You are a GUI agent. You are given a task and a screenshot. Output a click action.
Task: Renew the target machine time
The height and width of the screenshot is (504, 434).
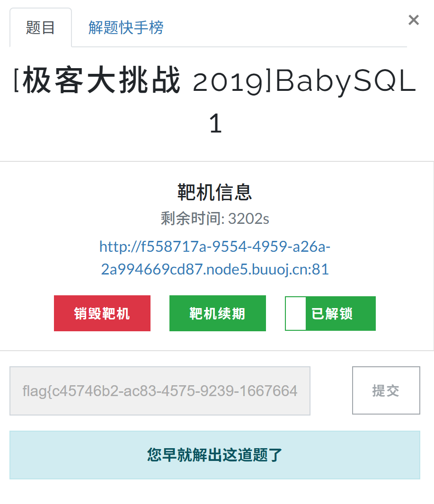pos(217,313)
